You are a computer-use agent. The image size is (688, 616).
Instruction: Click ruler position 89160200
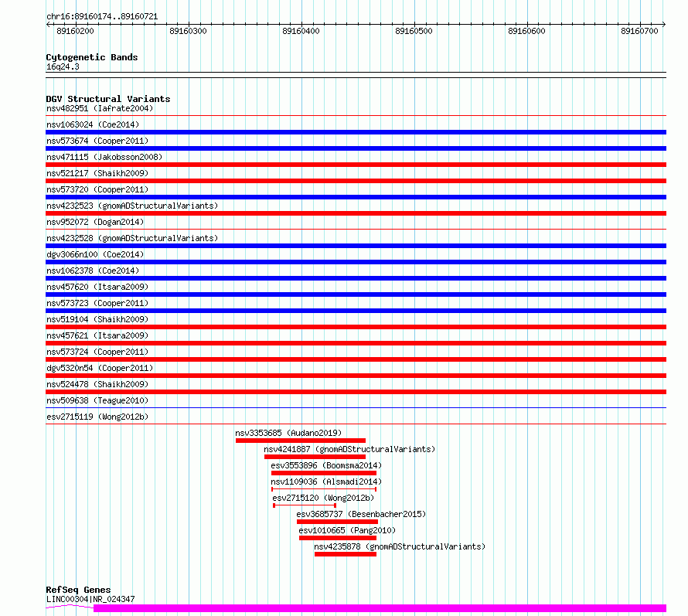(76, 31)
